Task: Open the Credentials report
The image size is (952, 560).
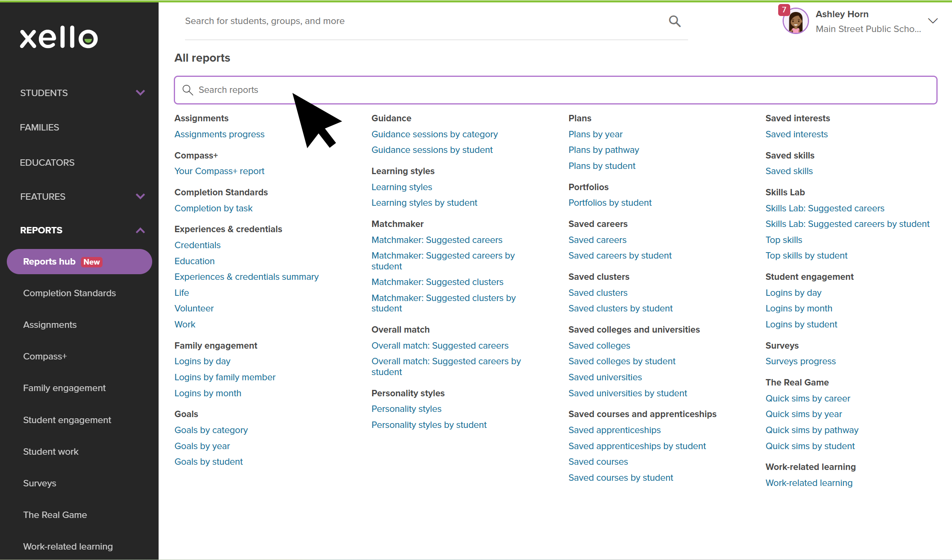Action: click(197, 245)
